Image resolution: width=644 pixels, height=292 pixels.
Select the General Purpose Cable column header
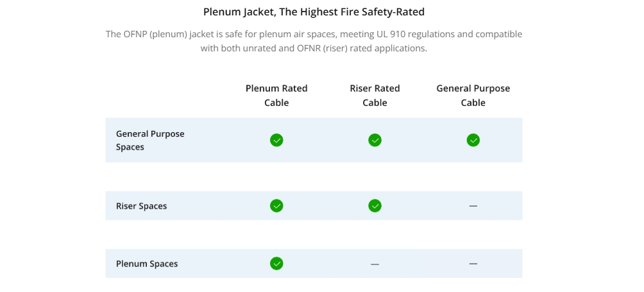pos(473,95)
